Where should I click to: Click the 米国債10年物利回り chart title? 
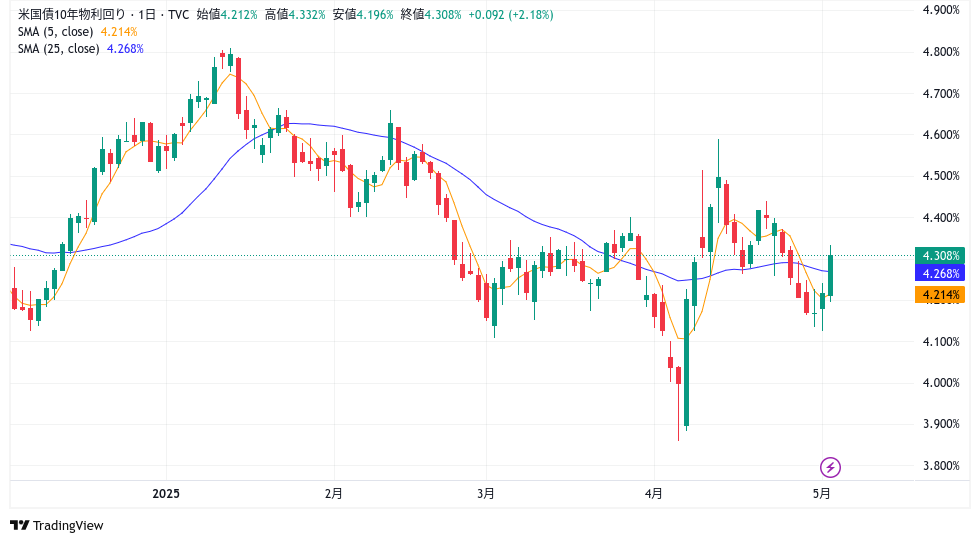71,14
